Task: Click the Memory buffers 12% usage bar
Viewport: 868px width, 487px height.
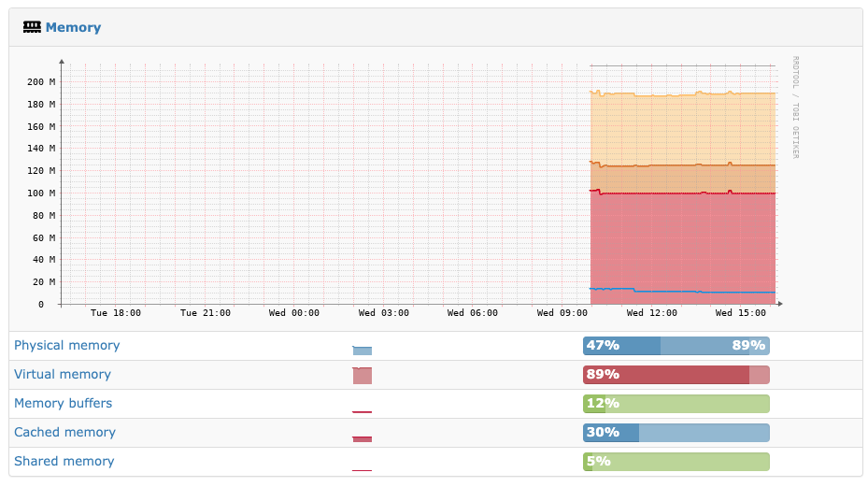Action: click(676, 403)
